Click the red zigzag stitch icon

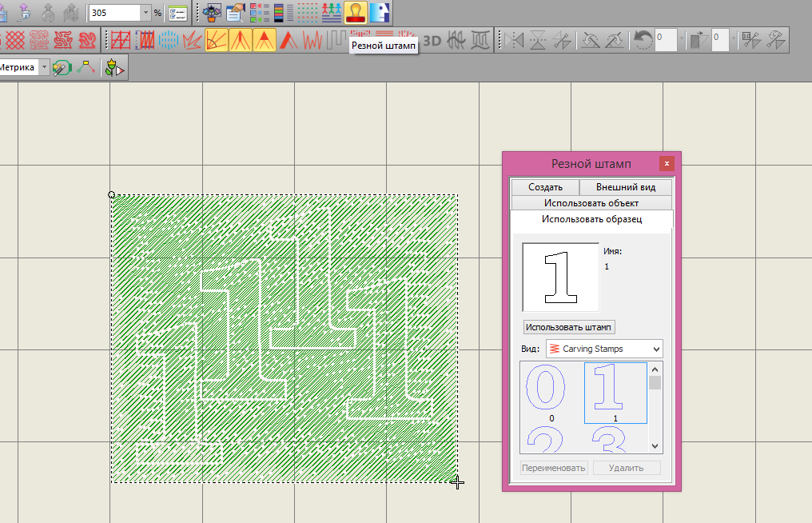pos(312,39)
